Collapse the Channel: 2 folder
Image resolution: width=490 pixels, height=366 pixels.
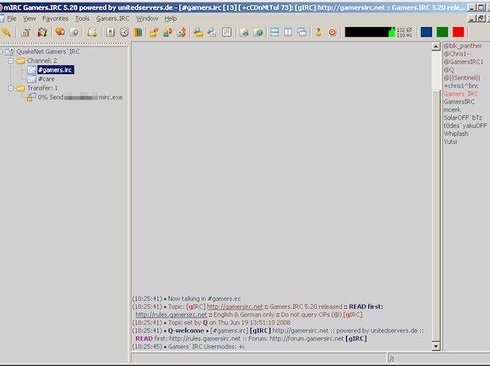(x=11, y=61)
